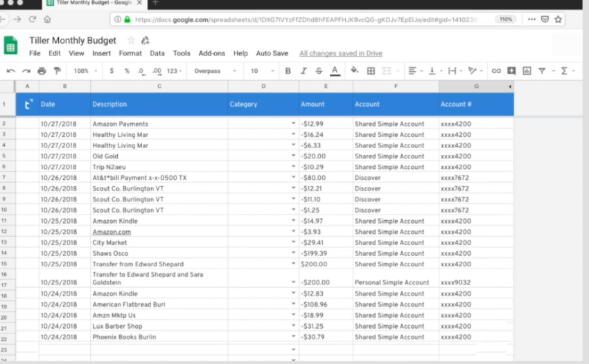
Task: Click the Amazon.com link in description
Action: pos(112,232)
